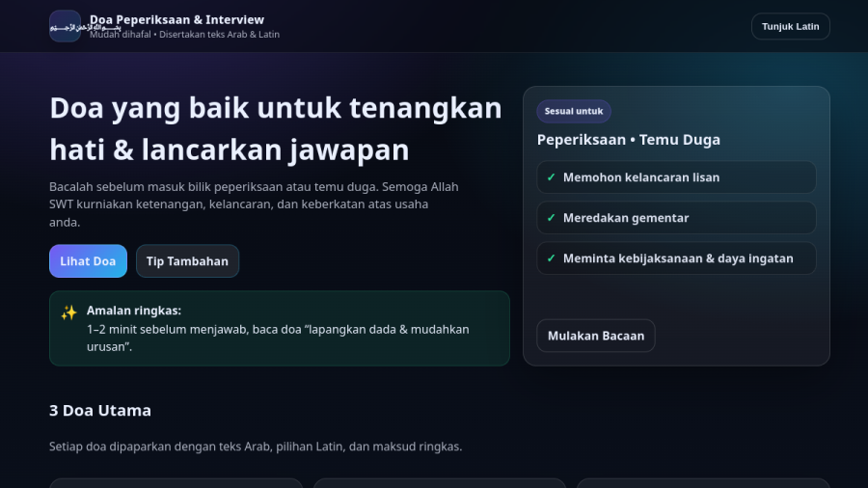Click the 3 Doa Utama heading
The height and width of the screenshot is (488, 868).
pyautogui.click(x=100, y=411)
